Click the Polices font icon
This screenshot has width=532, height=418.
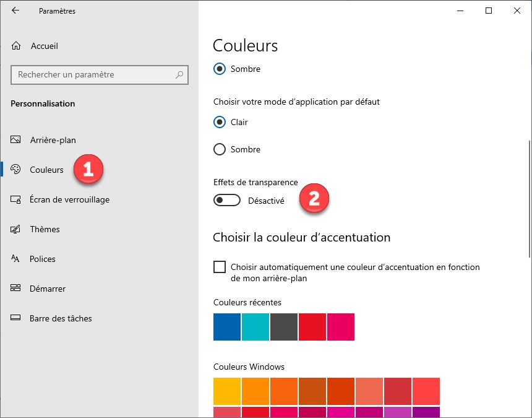[x=16, y=259]
